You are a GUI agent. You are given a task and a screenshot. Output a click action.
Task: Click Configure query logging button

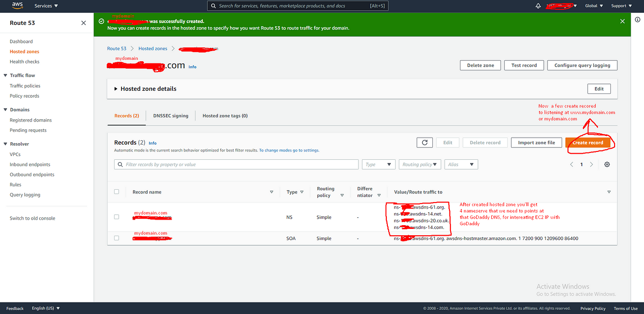click(582, 65)
